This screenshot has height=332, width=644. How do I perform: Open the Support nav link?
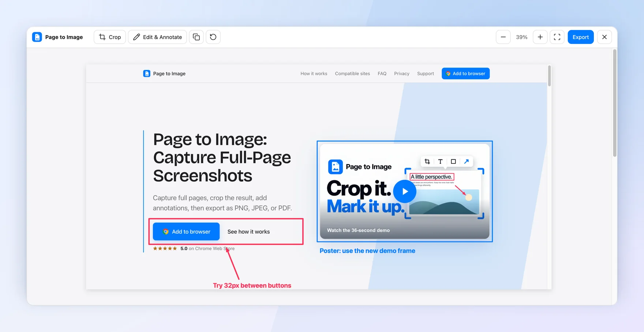coord(426,73)
